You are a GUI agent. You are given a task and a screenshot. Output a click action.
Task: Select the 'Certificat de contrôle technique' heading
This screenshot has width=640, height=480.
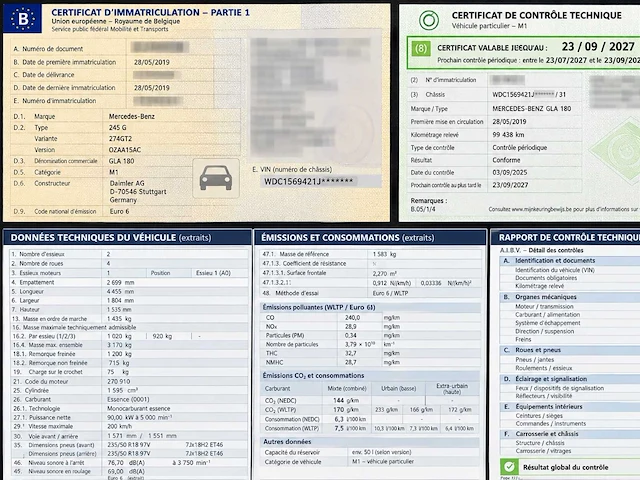(x=536, y=15)
